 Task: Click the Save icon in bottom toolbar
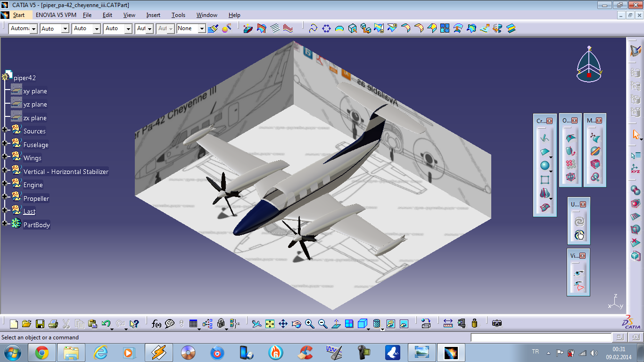40,324
